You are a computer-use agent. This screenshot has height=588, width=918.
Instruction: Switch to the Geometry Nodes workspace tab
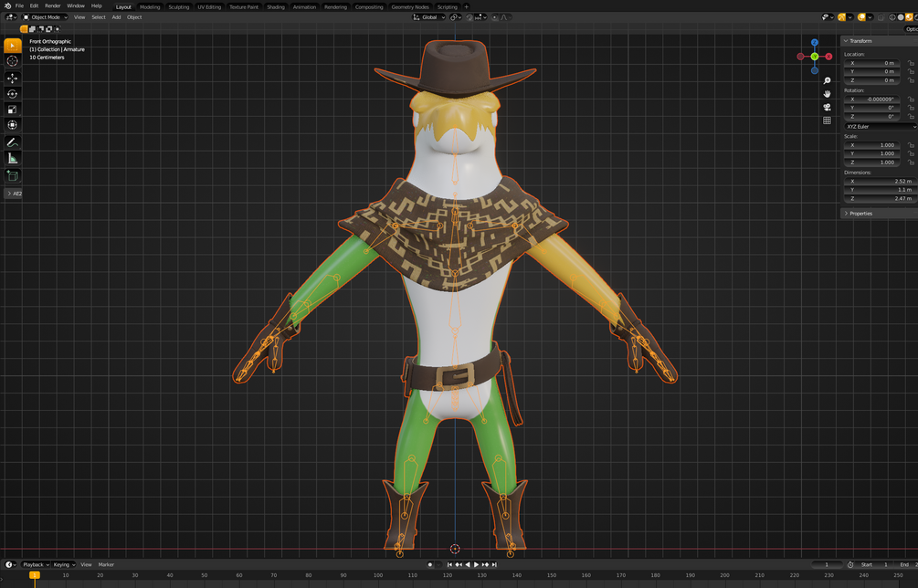(410, 7)
